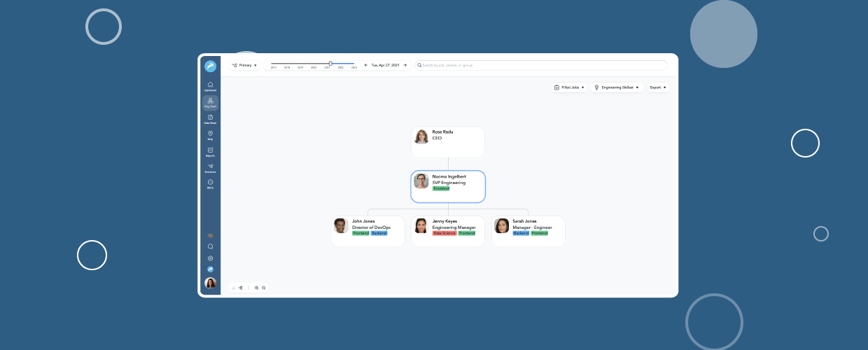Open the Export menu
868x350 pixels.
(658, 87)
